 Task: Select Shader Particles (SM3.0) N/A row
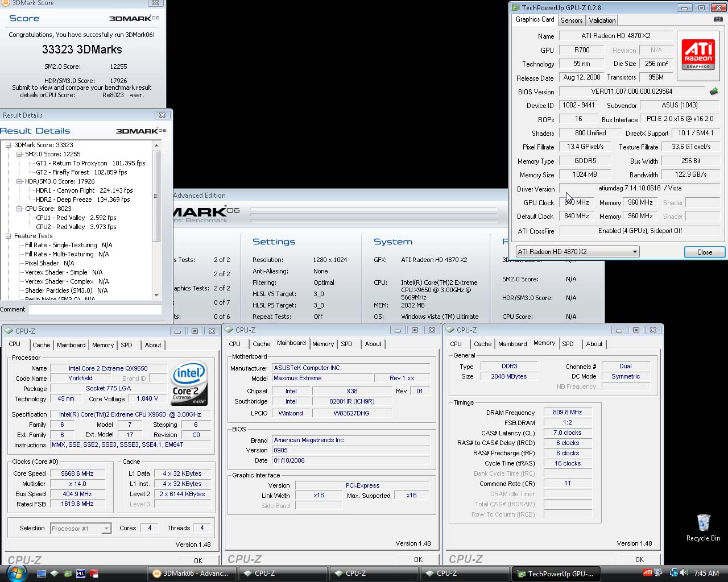coord(67,290)
